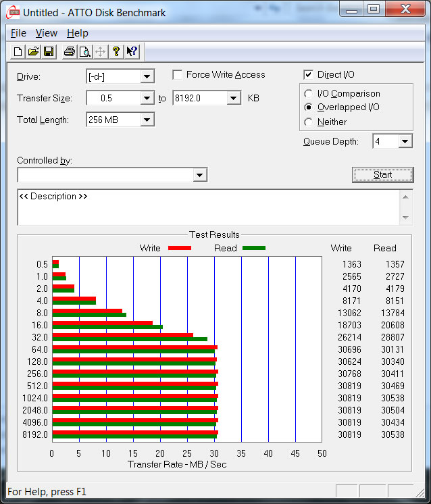Viewport: 431px width, 504px height.
Task: Uncheck the Direct I/O checkbox
Action: coord(308,75)
